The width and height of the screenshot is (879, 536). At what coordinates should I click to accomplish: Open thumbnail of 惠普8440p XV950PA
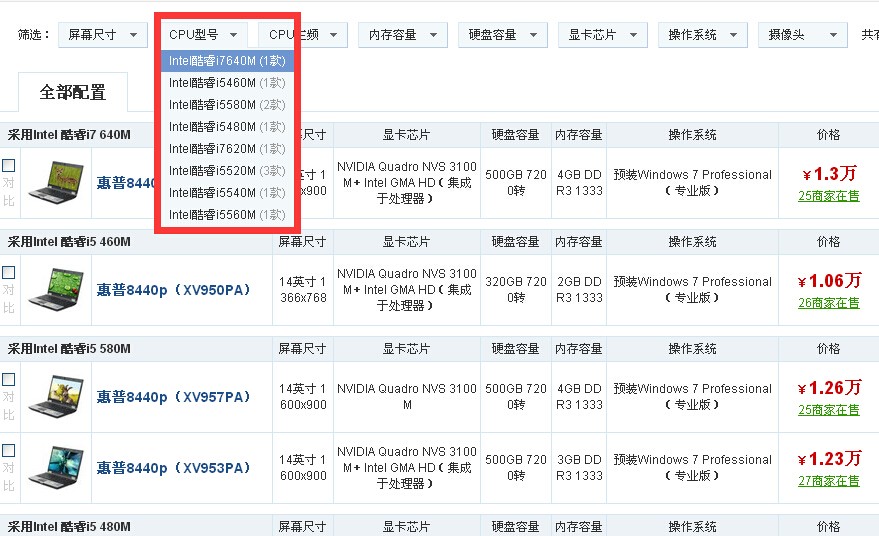click(56, 289)
